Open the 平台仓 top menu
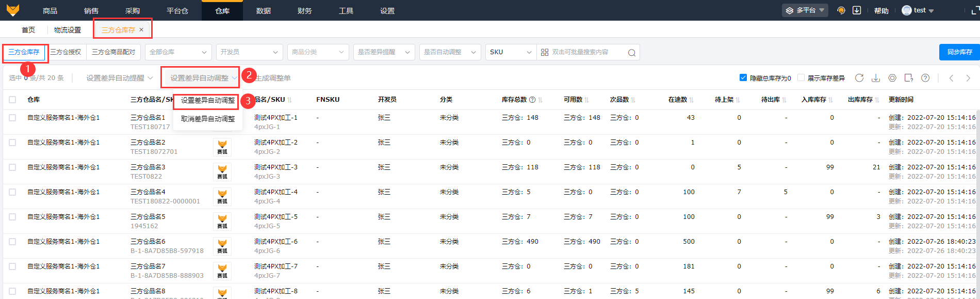The image size is (980, 299). coord(177,10)
